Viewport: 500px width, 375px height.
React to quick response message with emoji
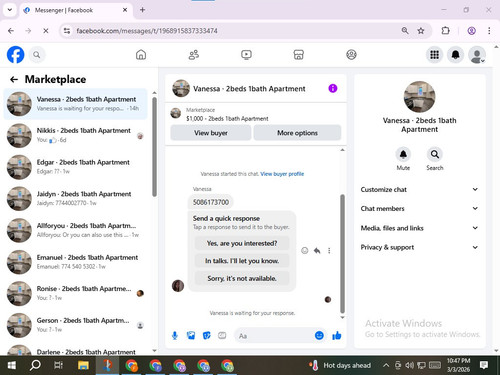(304, 251)
